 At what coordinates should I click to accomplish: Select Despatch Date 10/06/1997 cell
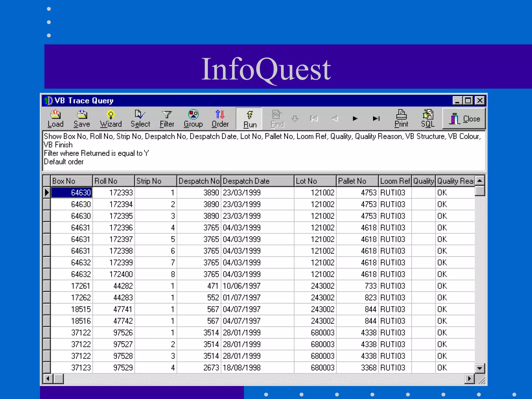[x=257, y=286]
